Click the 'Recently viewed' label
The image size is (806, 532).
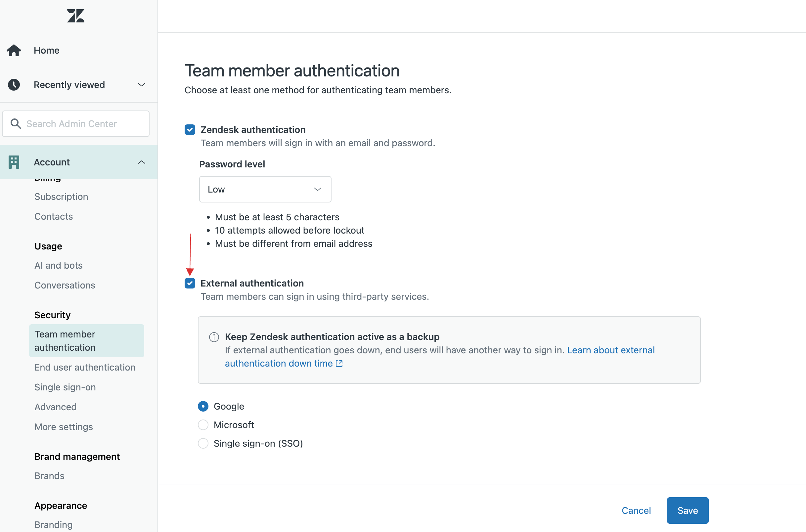pos(69,84)
